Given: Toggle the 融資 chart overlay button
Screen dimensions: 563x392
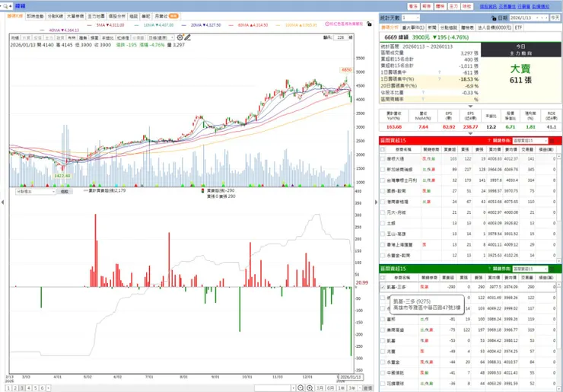Looking at the screenshot, I should (61, 38).
